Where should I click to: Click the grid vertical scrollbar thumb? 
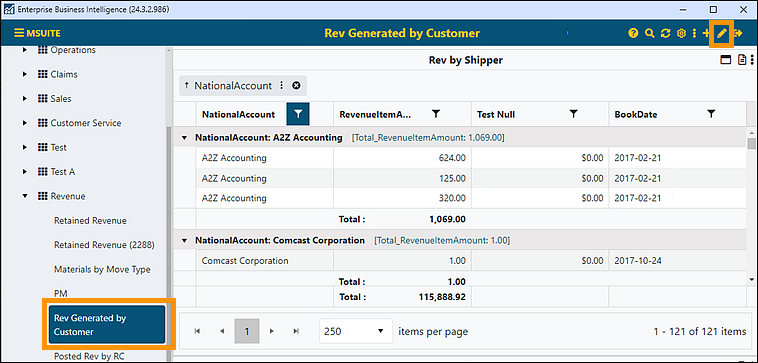pos(751,144)
